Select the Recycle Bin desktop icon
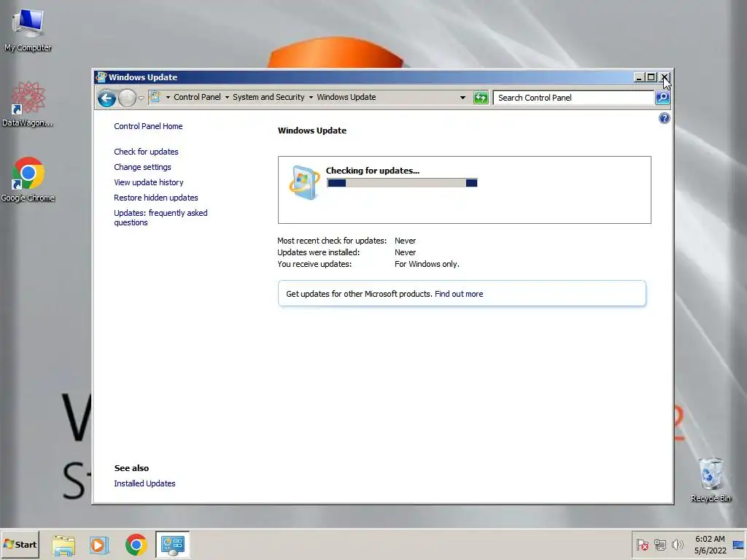Screen dimensions: 747x560 point(711,480)
